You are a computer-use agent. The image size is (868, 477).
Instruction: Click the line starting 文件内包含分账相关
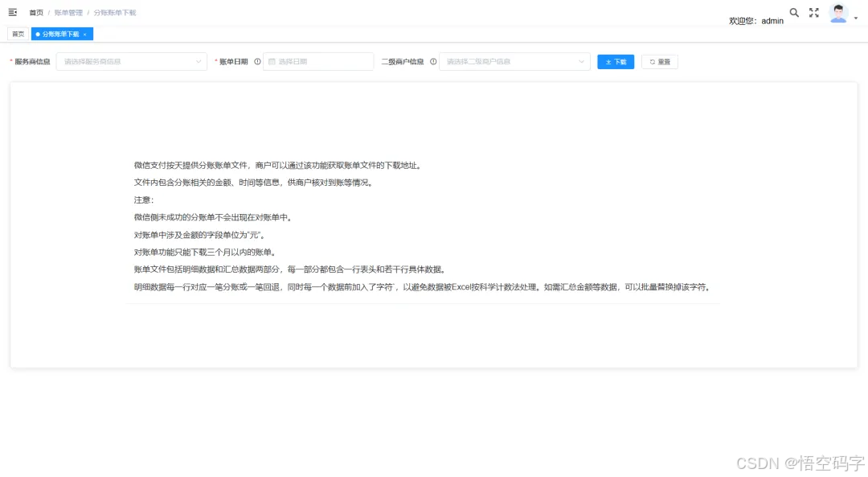(x=255, y=183)
